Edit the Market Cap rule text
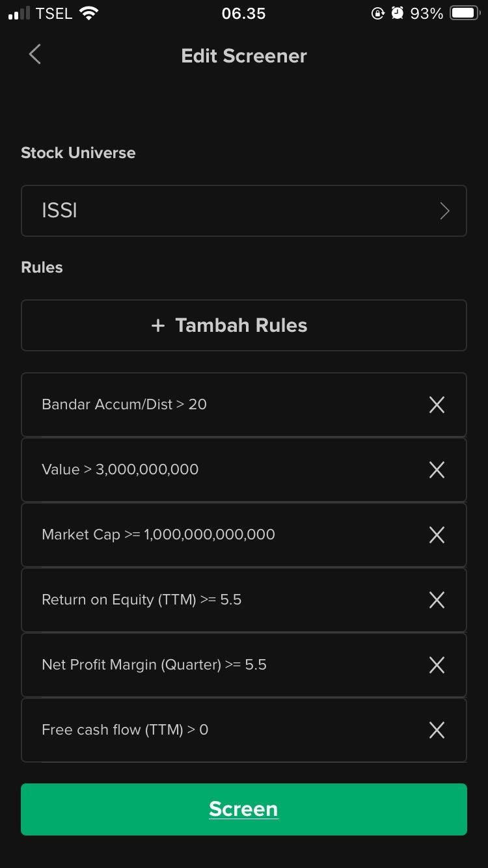 [x=158, y=535]
